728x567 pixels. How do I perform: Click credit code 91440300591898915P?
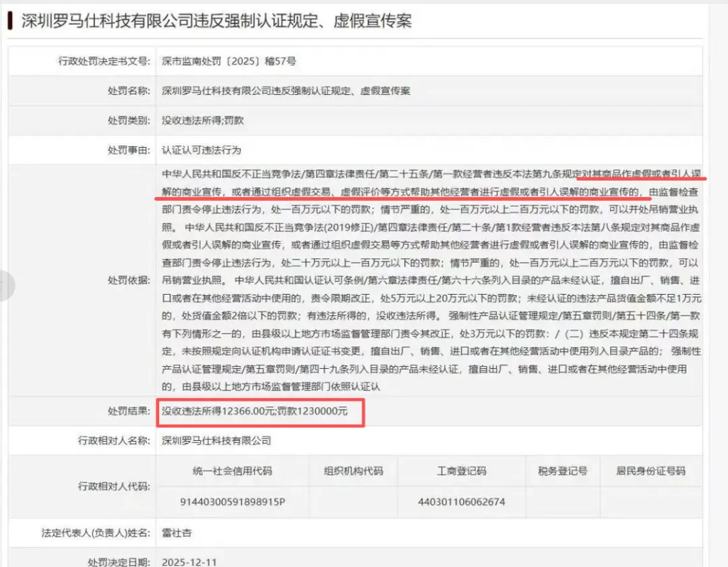(233, 502)
